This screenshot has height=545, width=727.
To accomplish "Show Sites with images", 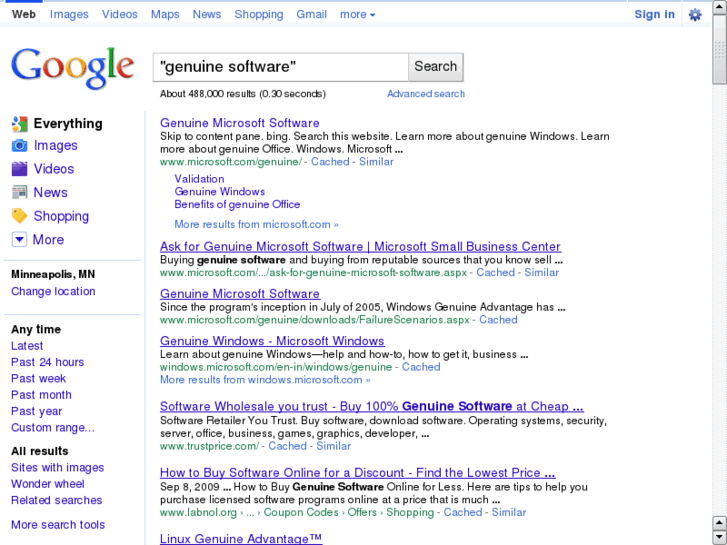I will point(57,468).
